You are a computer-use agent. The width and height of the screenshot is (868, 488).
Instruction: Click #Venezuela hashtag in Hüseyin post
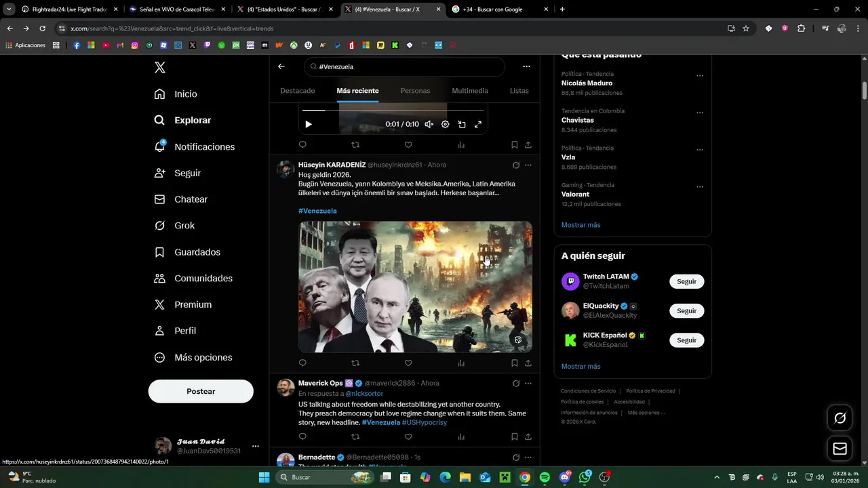(x=317, y=211)
